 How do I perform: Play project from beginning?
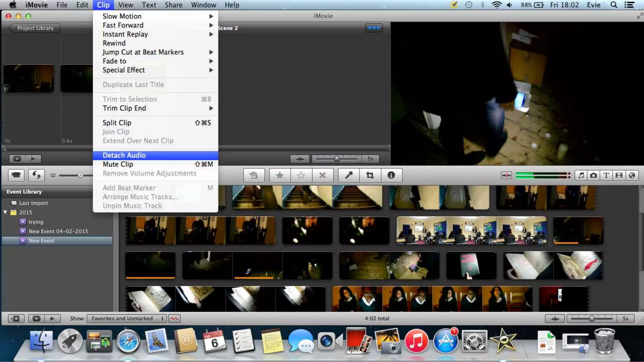pos(33,159)
